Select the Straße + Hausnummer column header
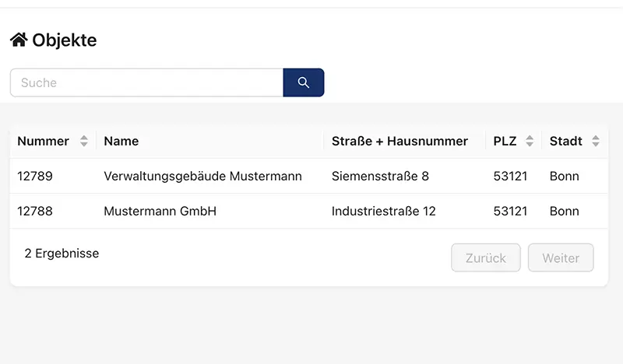Viewport: 623px width, 364px height. click(399, 142)
